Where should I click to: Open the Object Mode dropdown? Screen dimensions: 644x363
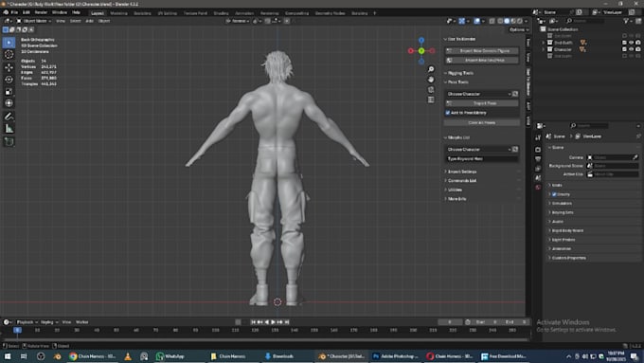tap(34, 21)
